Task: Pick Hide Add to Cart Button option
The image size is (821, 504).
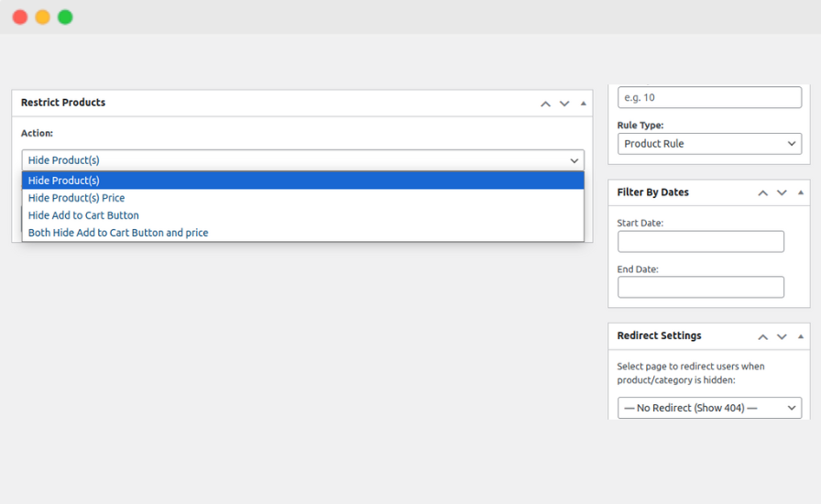Action: [x=302, y=215]
